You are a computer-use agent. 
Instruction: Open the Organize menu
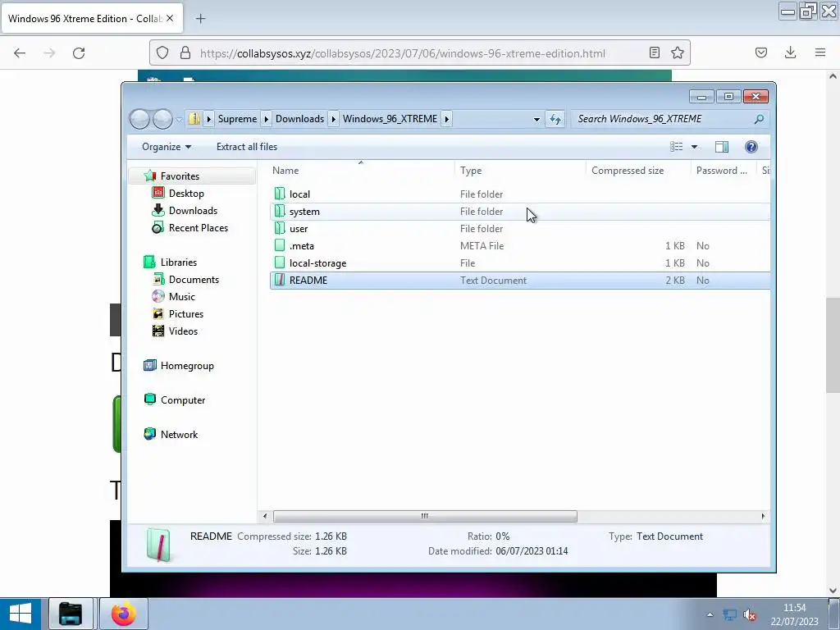(x=167, y=147)
